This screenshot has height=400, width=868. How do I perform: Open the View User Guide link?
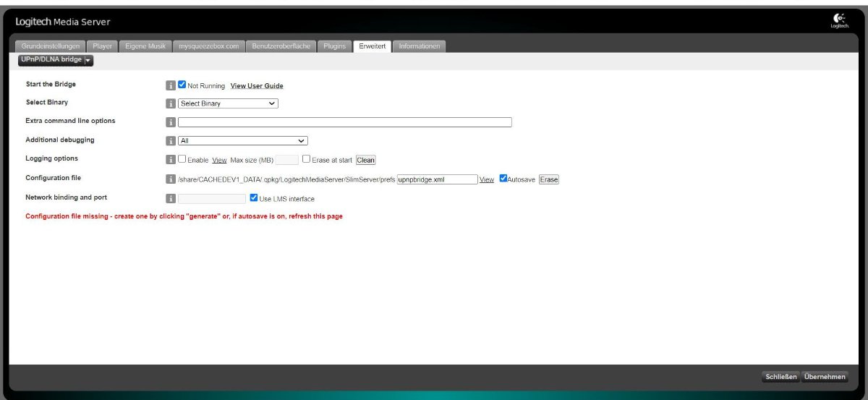pyautogui.click(x=257, y=86)
